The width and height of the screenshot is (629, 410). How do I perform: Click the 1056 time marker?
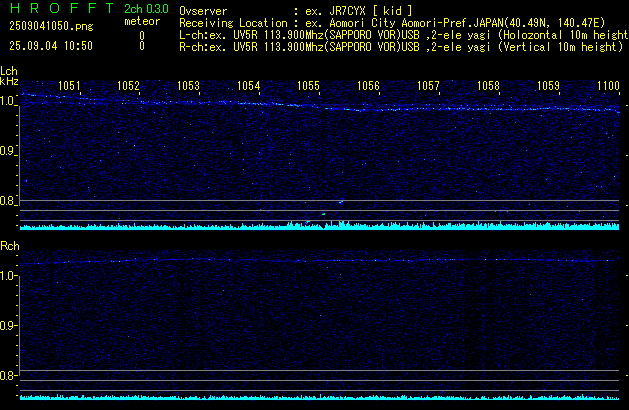(x=368, y=86)
